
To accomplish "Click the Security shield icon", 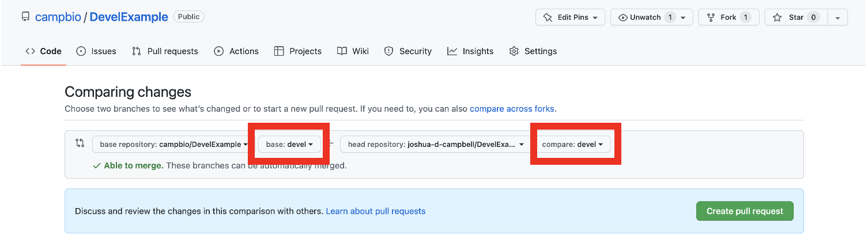I will click(389, 51).
